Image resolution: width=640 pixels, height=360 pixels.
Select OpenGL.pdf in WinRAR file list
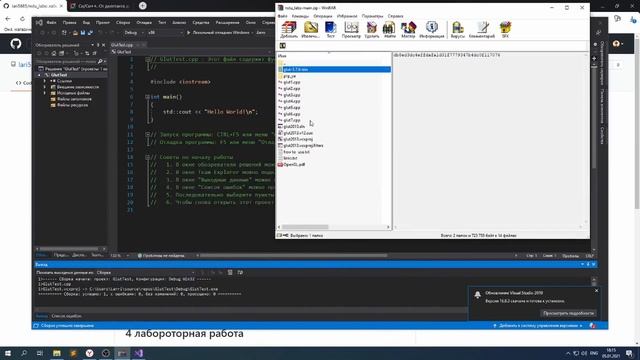pos(294,164)
